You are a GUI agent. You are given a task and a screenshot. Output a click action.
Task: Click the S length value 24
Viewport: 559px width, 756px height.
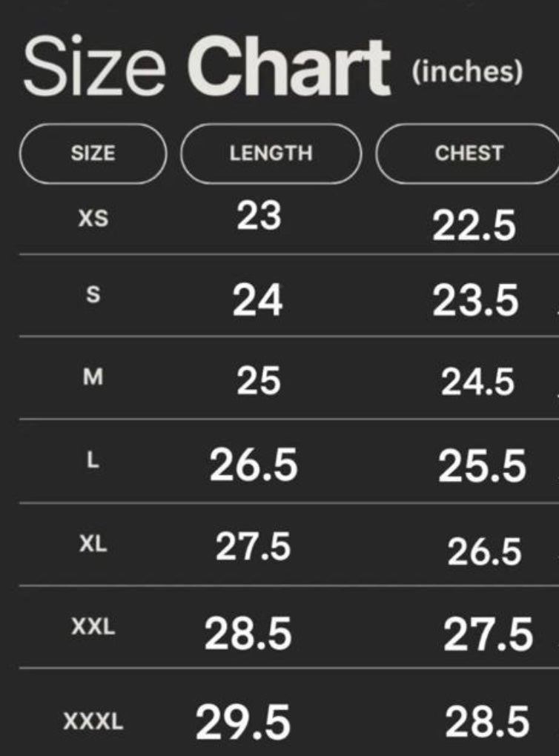point(257,301)
